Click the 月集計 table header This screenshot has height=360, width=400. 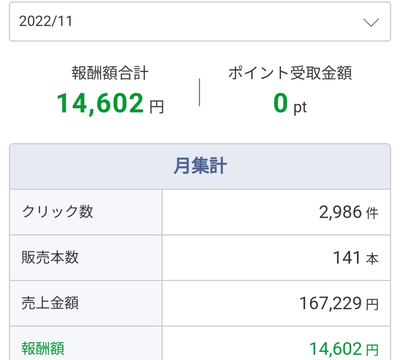(200, 166)
